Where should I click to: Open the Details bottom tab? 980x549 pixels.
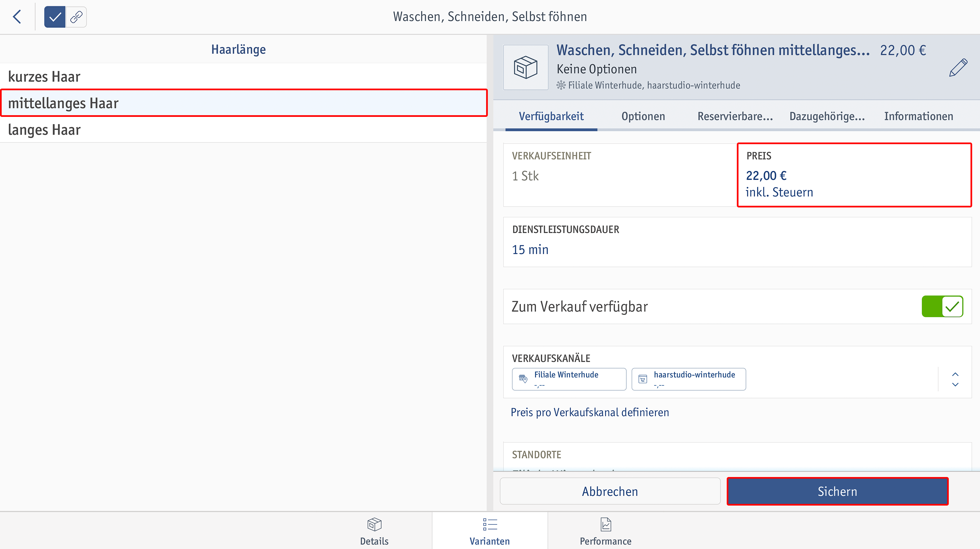click(x=374, y=531)
